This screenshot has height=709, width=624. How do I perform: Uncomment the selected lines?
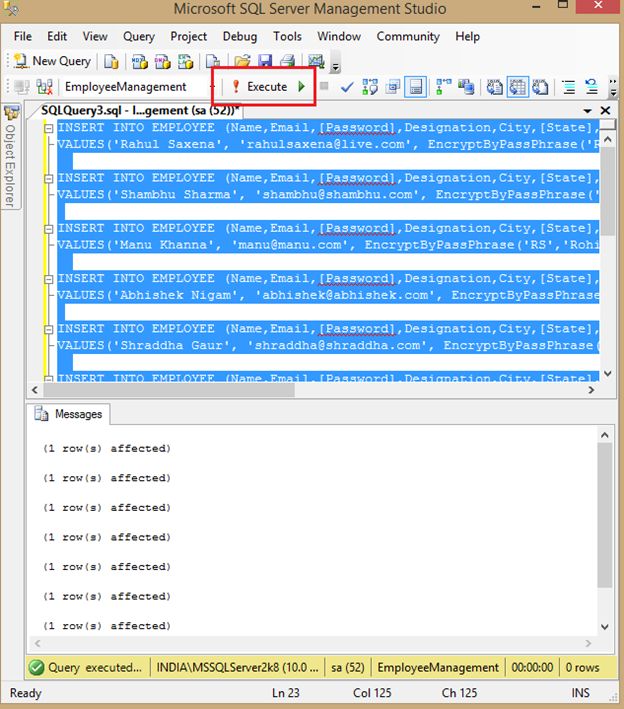591,86
